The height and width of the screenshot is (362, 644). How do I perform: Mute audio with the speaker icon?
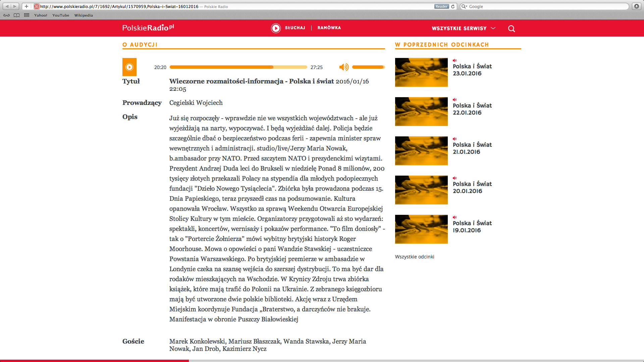(344, 67)
